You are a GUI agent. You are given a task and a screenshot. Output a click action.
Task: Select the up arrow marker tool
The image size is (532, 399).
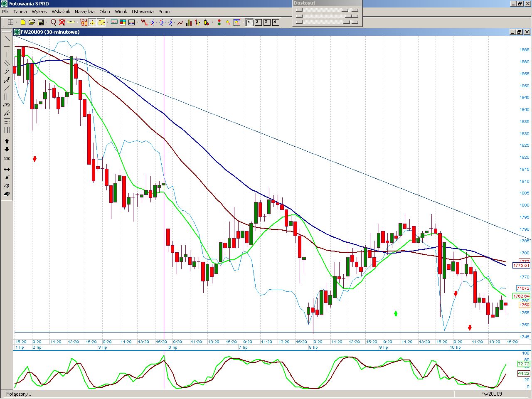coord(7,142)
